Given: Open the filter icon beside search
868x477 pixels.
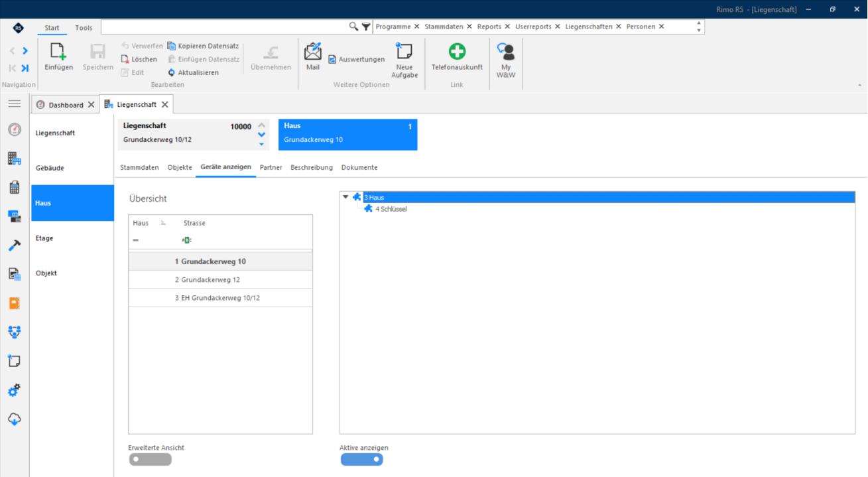Looking at the screenshot, I should coord(366,27).
